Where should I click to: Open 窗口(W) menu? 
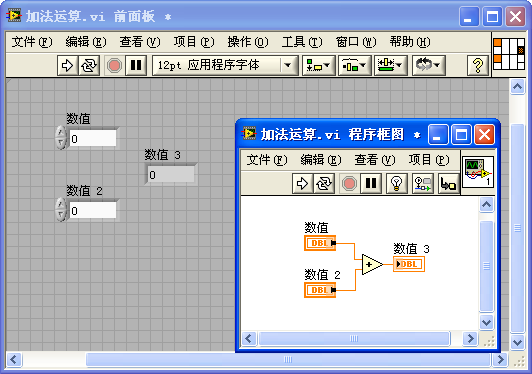356,42
